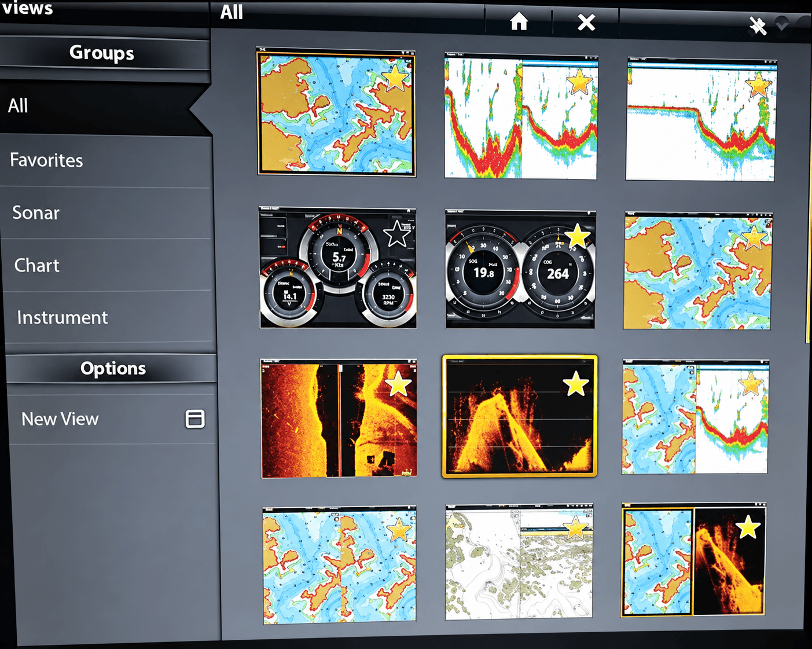Open the chart and 2D sonar combo thumbnail
The width and height of the screenshot is (812, 649).
coord(696,417)
